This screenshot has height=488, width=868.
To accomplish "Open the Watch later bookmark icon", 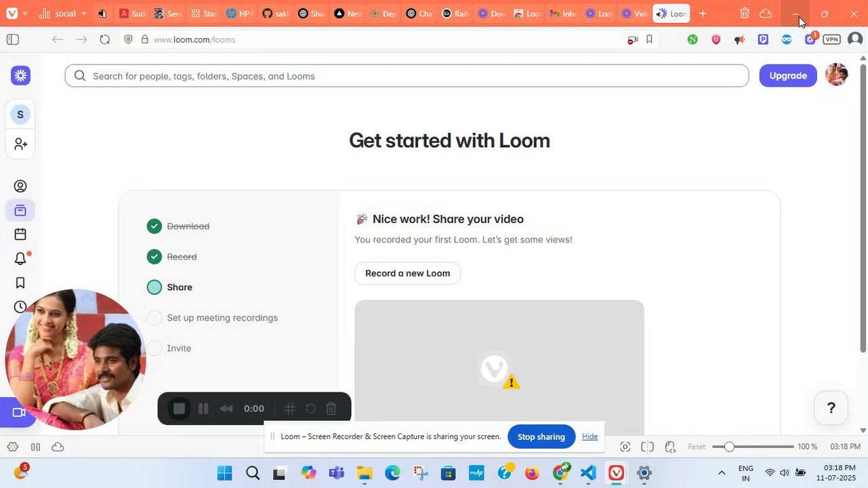I will point(20,283).
